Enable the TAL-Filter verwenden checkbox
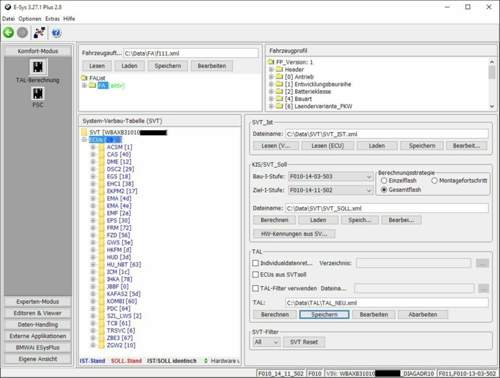The width and height of the screenshot is (500, 378). coord(256,288)
